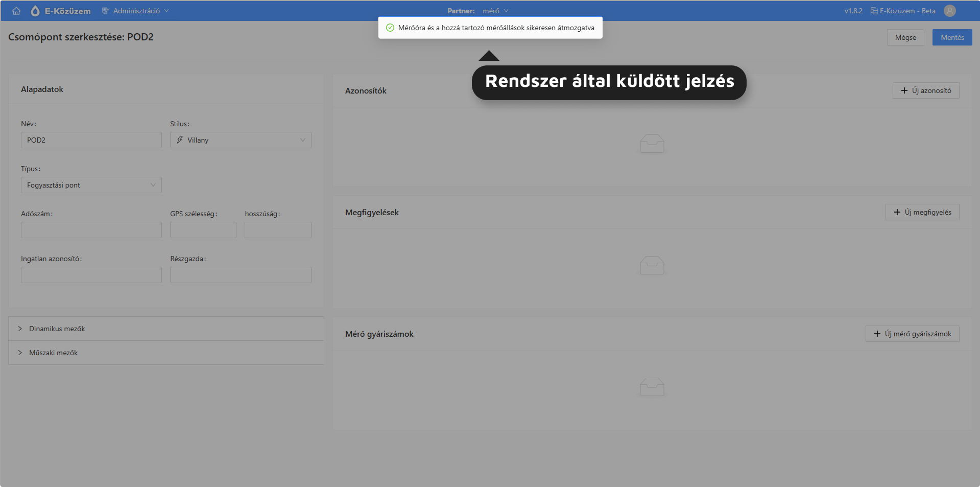
Task: Open the Stílus dropdown showing Villany
Action: pos(241,140)
